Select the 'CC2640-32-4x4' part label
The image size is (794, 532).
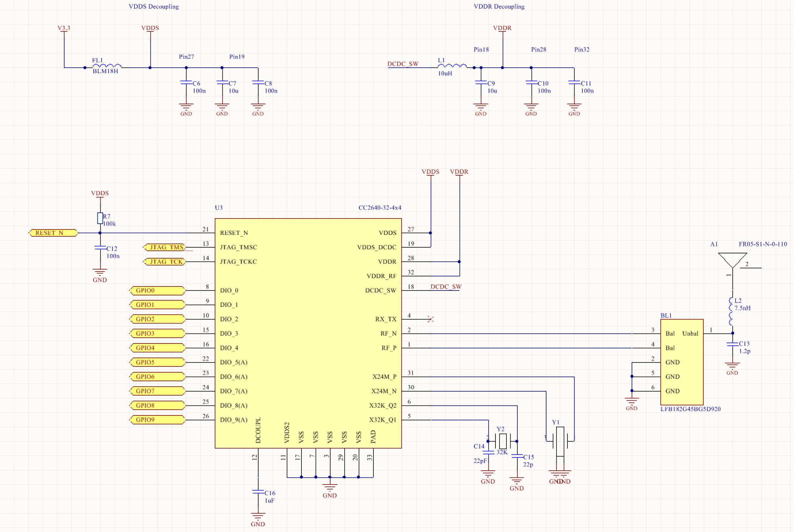(x=380, y=208)
